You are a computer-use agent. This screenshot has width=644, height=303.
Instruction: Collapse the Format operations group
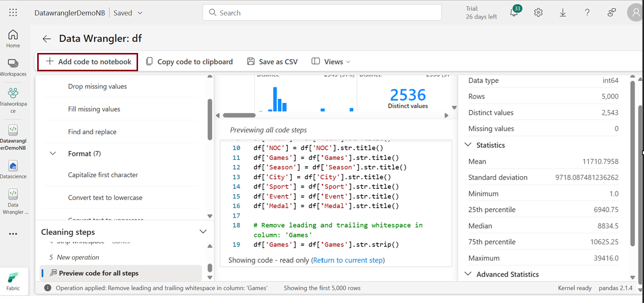[x=53, y=153]
